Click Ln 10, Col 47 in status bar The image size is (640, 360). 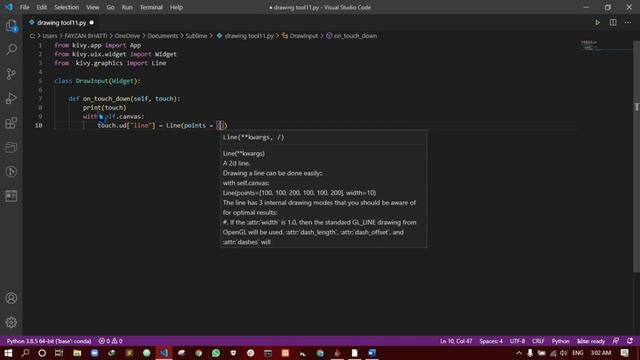[x=456, y=341]
